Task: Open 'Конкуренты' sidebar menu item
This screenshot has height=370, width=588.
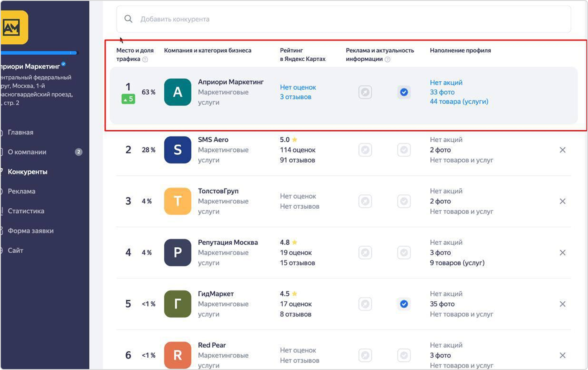Action: [x=27, y=172]
